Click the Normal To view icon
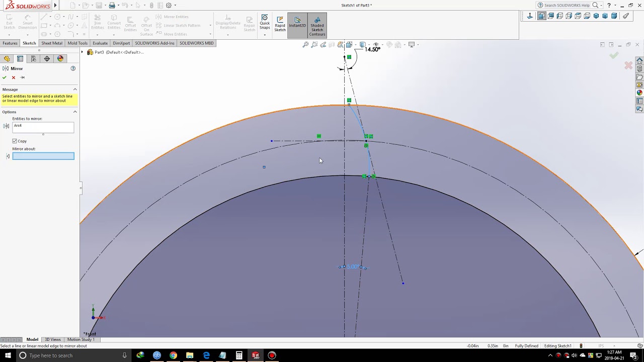The image size is (644, 362). 530,16
